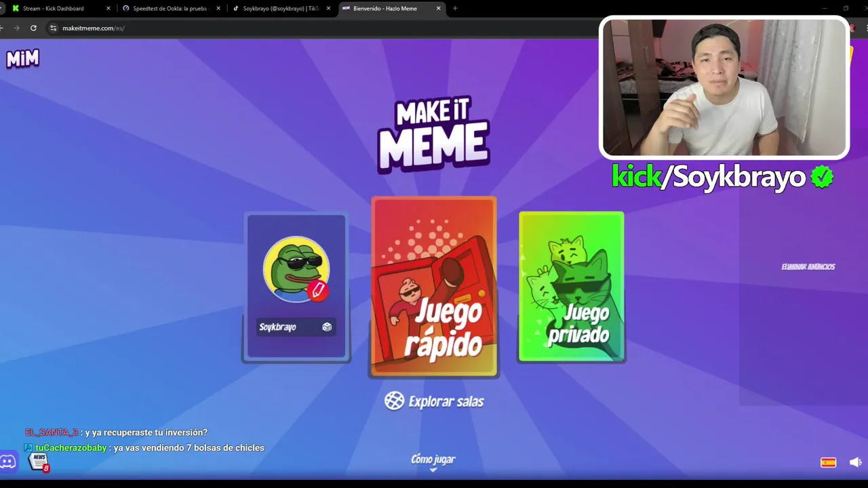Click the tuCacherazobaby chat username

(x=71, y=448)
